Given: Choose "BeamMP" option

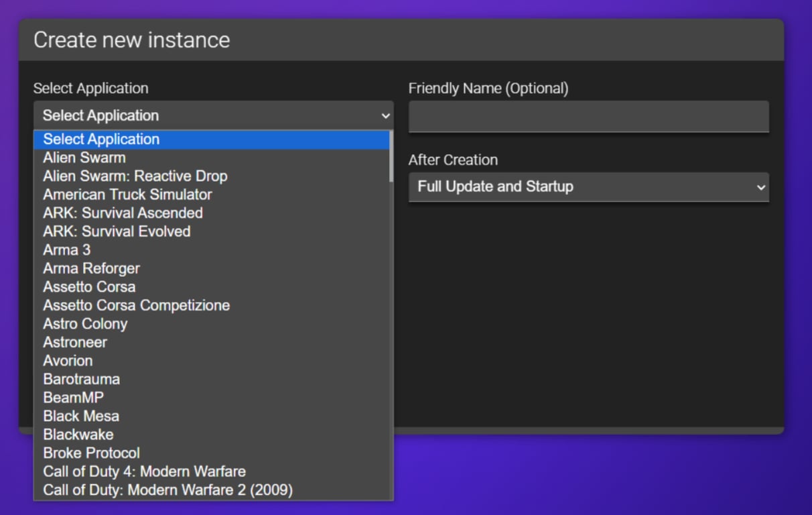Looking at the screenshot, I should point(73,397).
